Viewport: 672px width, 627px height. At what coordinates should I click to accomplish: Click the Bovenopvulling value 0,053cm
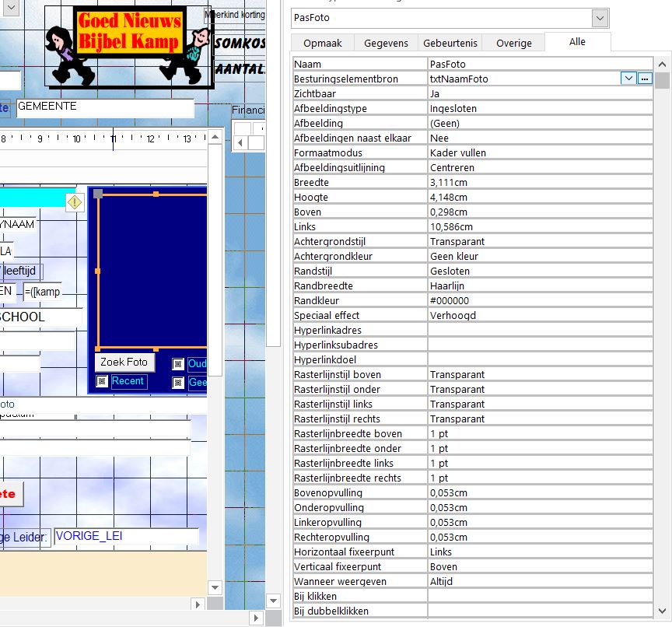[540, 493]
